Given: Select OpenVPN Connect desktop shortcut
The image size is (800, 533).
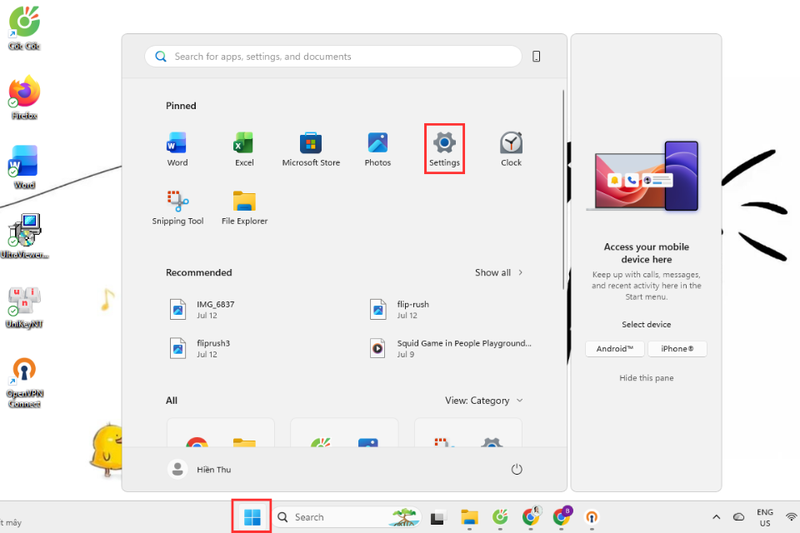Looking at the screenshot, I should (x=24, y=383).
